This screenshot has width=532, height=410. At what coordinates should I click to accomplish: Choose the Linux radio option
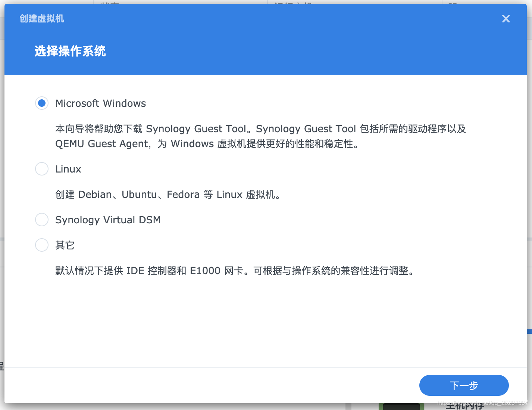point(42,169)
